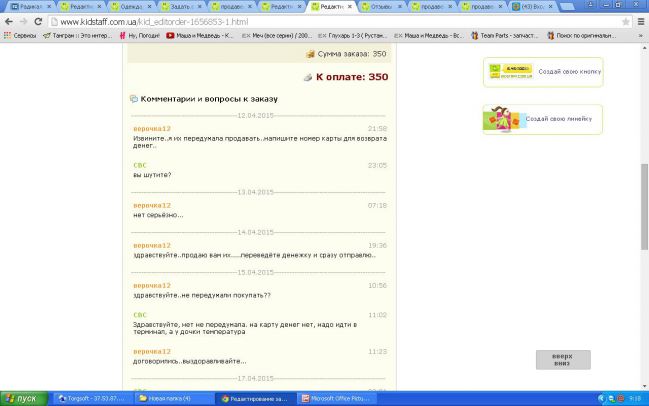The image size is (649, 406).
Task: Click the 'вверх вниз' scroll button
Action: (x=562, y=360)
